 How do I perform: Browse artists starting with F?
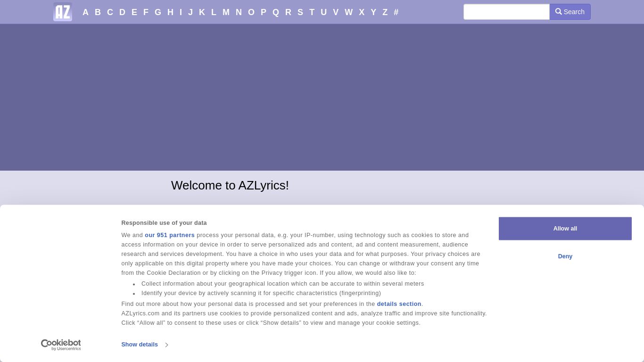(x=146, y=12)
